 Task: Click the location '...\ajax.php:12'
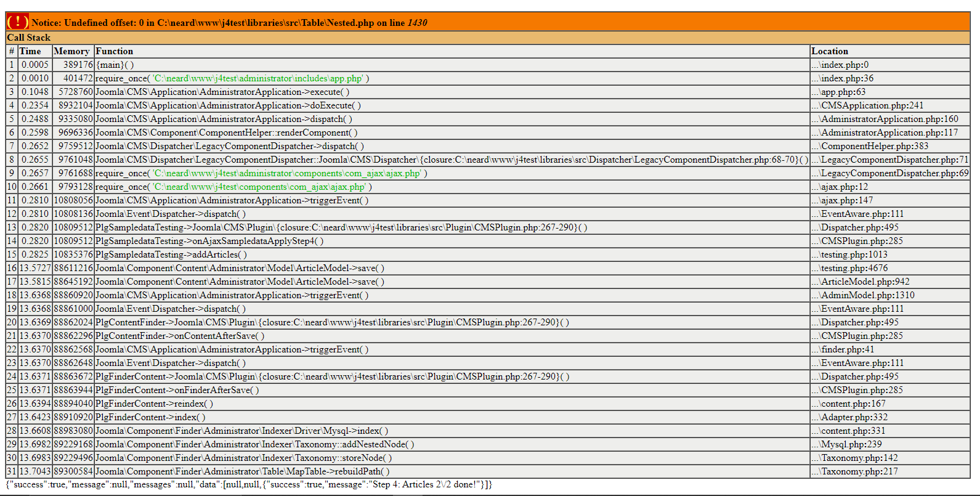[x=840, y=187]
